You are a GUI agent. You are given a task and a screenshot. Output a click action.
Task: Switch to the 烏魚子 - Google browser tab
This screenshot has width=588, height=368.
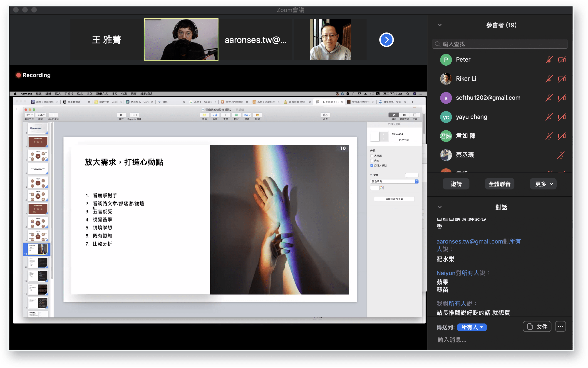(x=203, y=102)
